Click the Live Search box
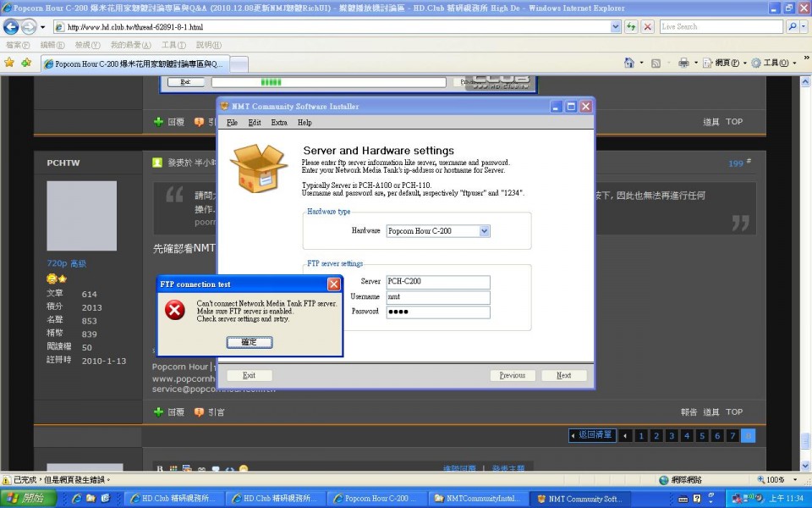812x508 pixels. pos(721,27)
